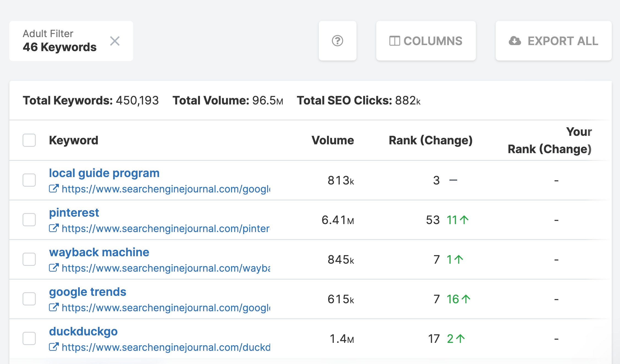Viewport: 620px width, 364px height.
Task: Toggle the select-all checkbox in header
Action: click(29, 140)
